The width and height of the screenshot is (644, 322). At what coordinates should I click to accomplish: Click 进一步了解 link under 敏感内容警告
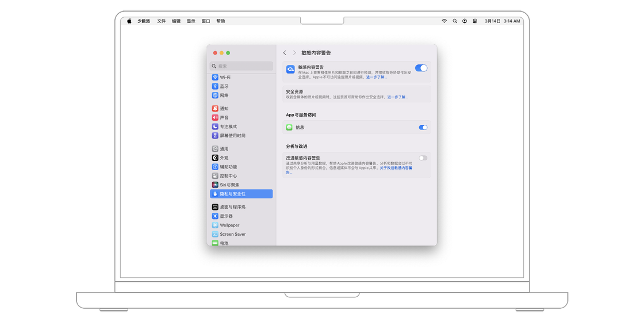377,77
